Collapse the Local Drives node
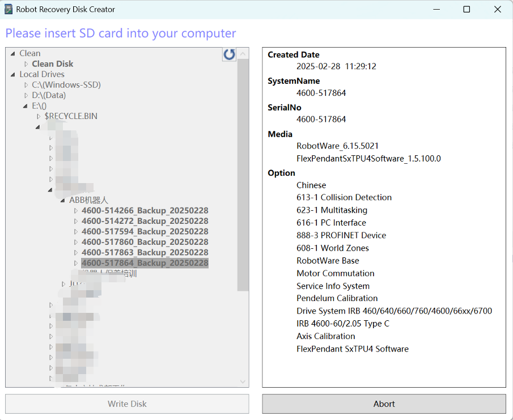The width and height of the screenshot is (513, 420). (x=13, y=75)
